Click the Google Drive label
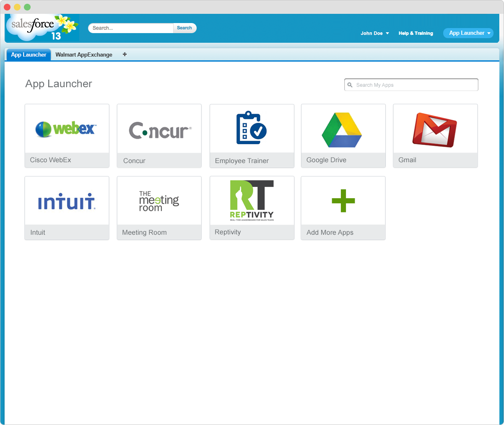 (326, 160)
